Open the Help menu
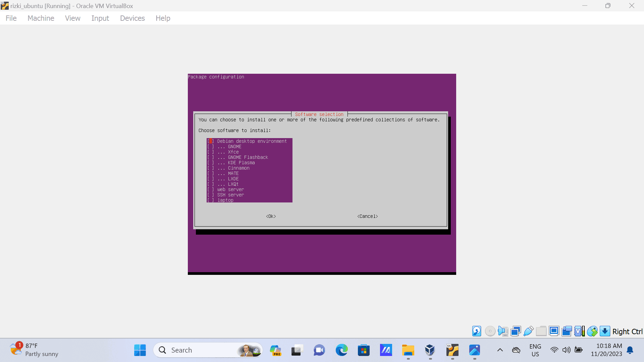The height and width of the screenshot is (362, 644). point(163,18)
